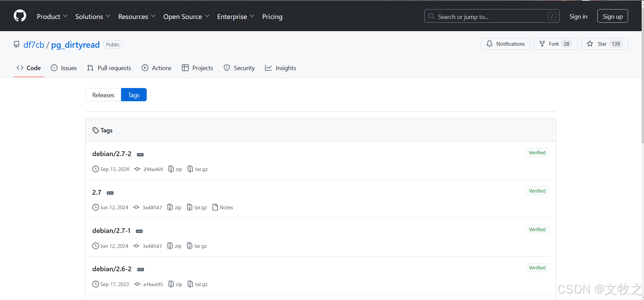Download tar.gz for debian/2.7-1
Screen dimensions: 644x300
tap(197, 246)
